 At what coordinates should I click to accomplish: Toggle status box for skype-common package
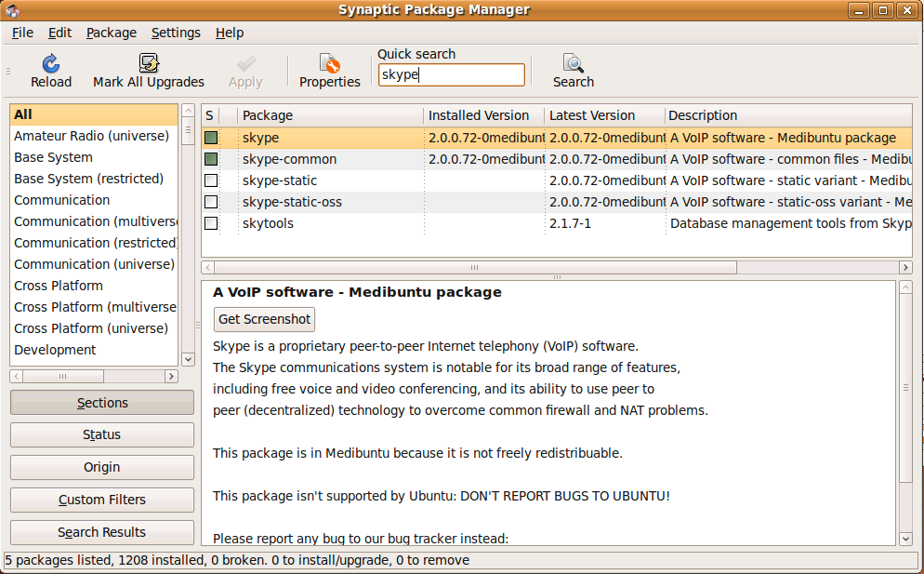pyautogui.click(x=210, y=159)
